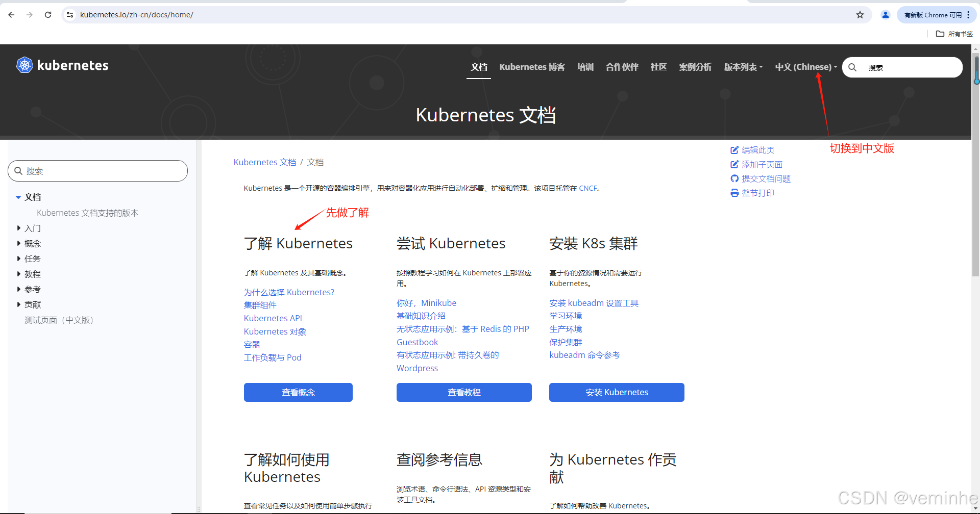Click the 整节打印 print link

click(752, 193)
